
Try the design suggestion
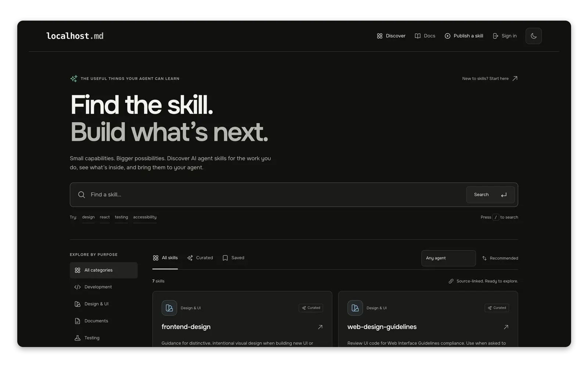[88, 217]
